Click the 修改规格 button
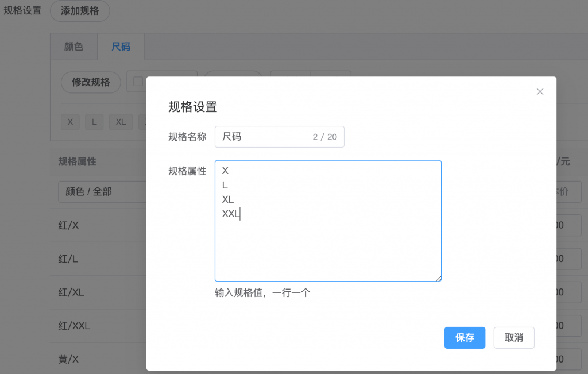 tap(91, 82)
